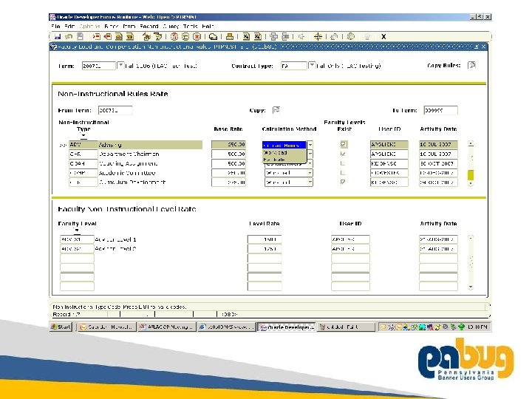
Task: Click Base Rate field for Department Chairman
Action: pos(228,154)
